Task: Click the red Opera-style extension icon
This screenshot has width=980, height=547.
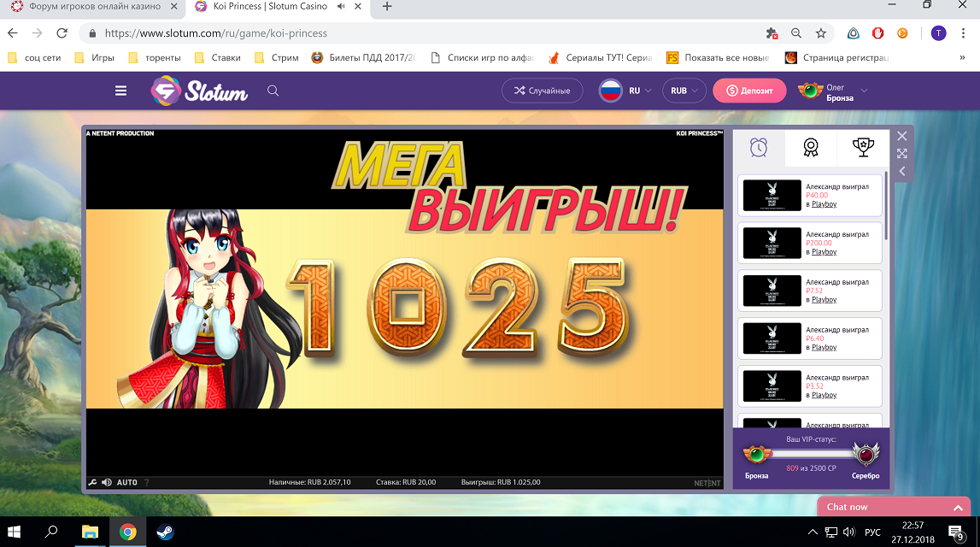Action: 877,33
